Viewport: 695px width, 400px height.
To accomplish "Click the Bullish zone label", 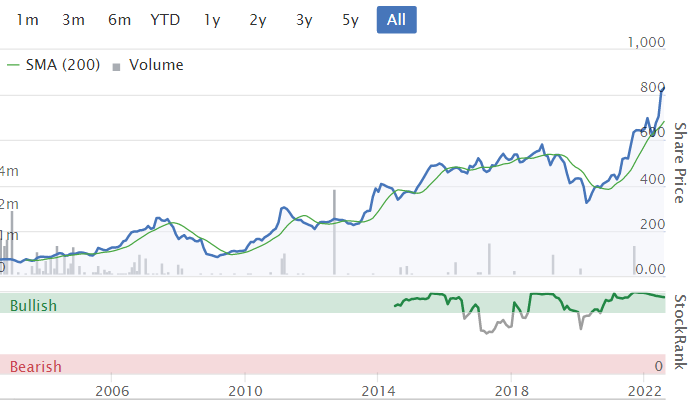I will [x=33, y=306].
